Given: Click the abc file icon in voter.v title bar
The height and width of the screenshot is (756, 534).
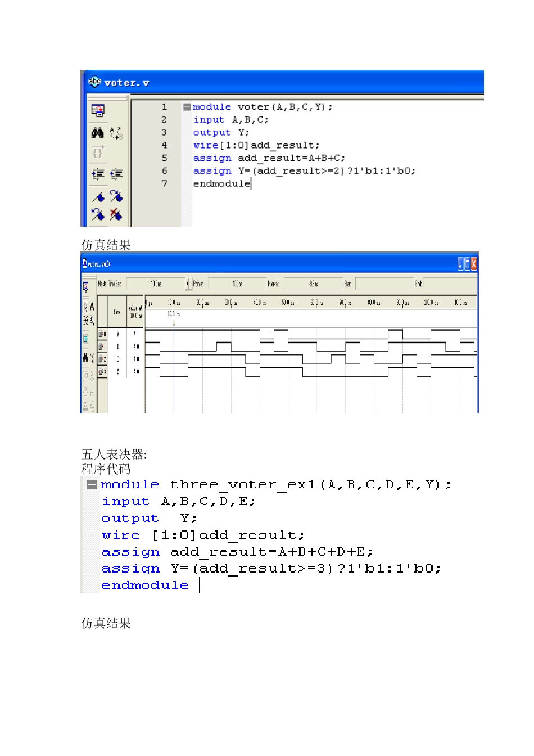Looking at the screenshot, I should tap(94, 82).
